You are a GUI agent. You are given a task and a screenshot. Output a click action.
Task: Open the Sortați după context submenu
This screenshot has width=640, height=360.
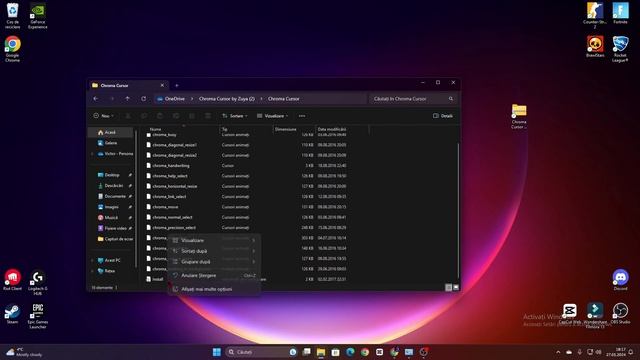[x=214, y=251]
